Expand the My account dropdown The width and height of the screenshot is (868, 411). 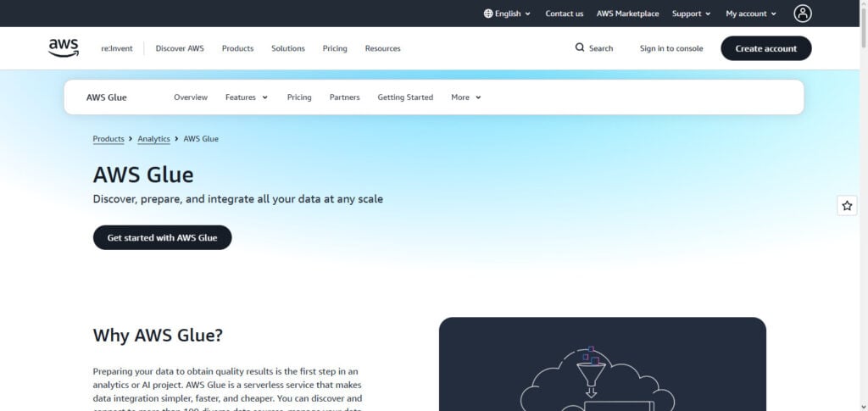tap(751, 14)
